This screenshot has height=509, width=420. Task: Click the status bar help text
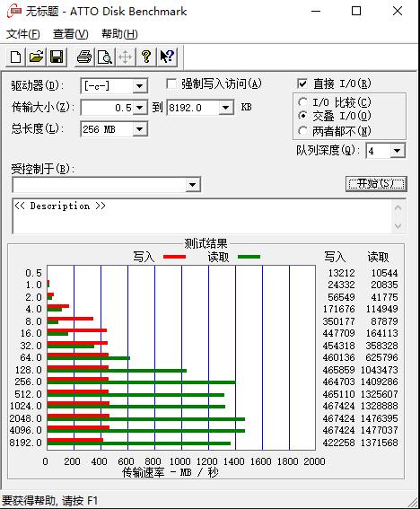coord(49,501)
